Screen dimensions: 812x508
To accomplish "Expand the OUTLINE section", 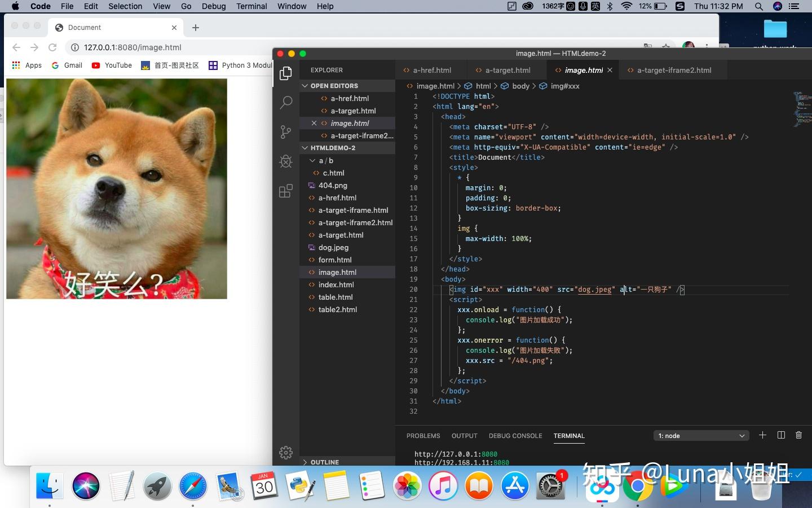I will (305, 462).
